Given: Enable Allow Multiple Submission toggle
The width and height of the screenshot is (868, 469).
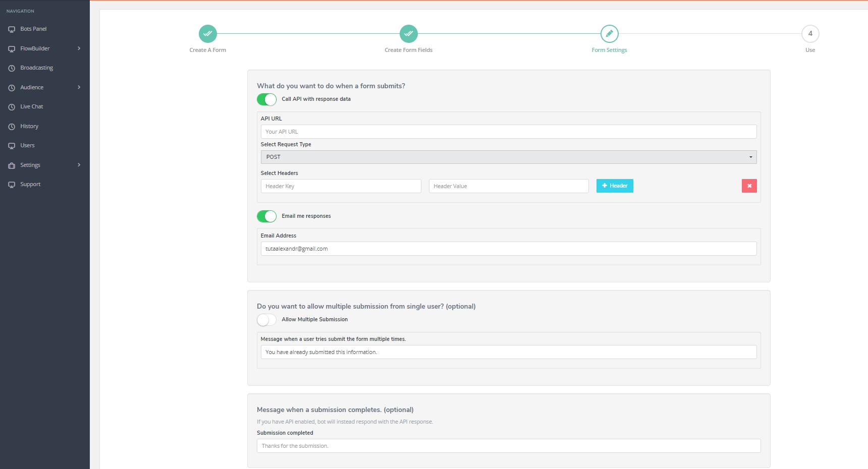Looking at the screenshot, I should (266, 320).
